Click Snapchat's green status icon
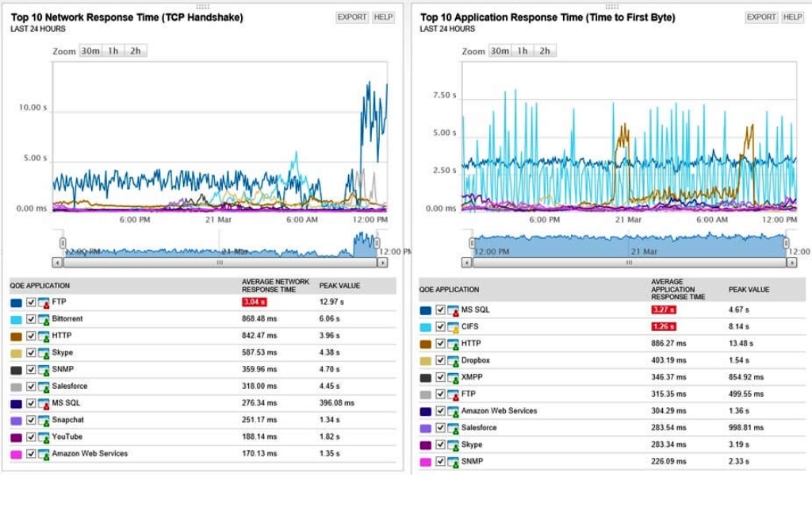Image resolution: width=812 pixels, height=508 pixels. 45,421
